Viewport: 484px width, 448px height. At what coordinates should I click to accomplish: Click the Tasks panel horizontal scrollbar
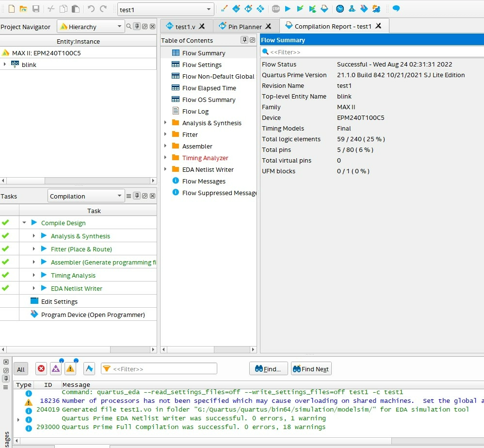click(79, 349)
